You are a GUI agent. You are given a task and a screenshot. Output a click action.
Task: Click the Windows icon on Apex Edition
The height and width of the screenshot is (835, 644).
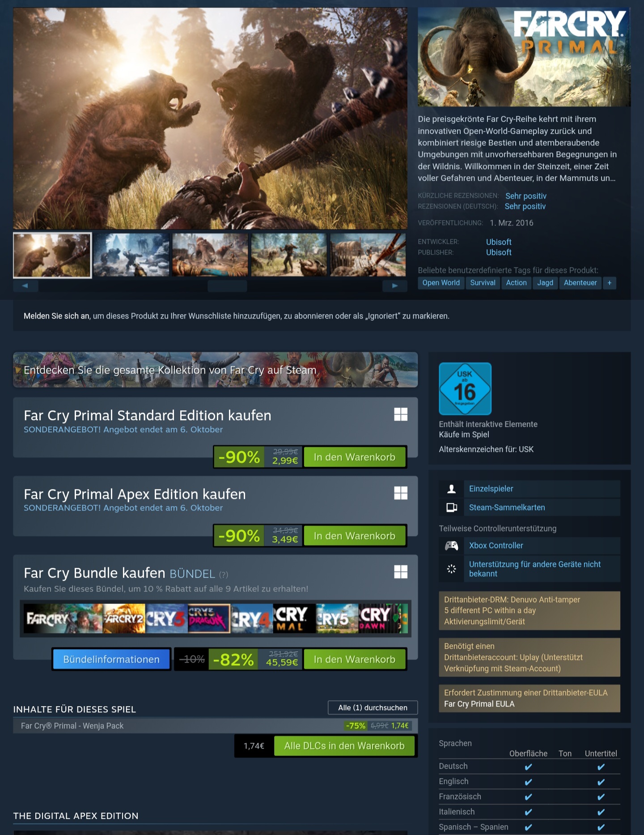coord(401,493)
